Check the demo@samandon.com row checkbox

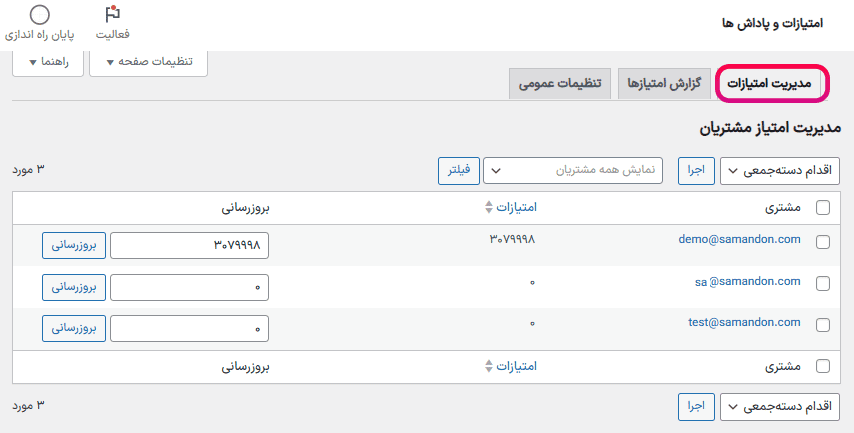[823, 242]
